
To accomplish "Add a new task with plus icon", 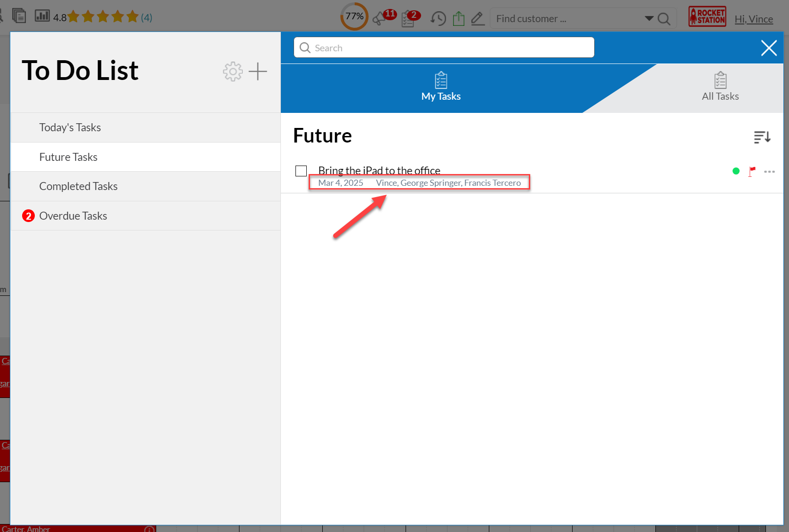I will pyautogui.click(x=258, y=71).
